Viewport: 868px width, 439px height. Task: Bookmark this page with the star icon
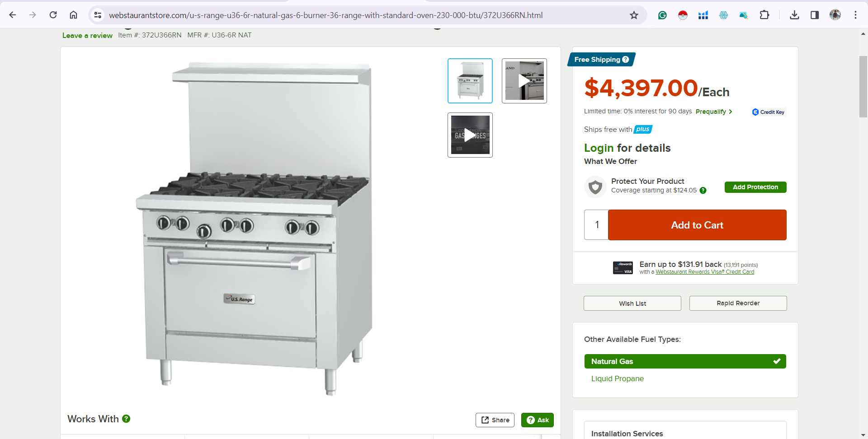(634, 15)
